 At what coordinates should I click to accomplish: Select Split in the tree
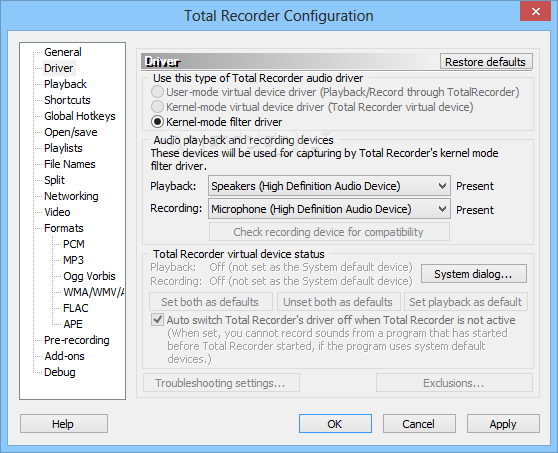(x=54, y=180)
